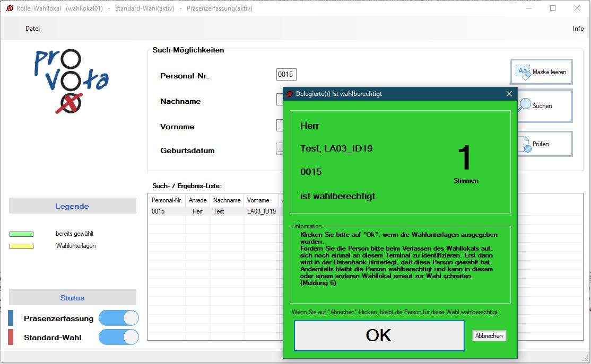Click the app icon in main window title bar
591x364 pixels.
9,8
